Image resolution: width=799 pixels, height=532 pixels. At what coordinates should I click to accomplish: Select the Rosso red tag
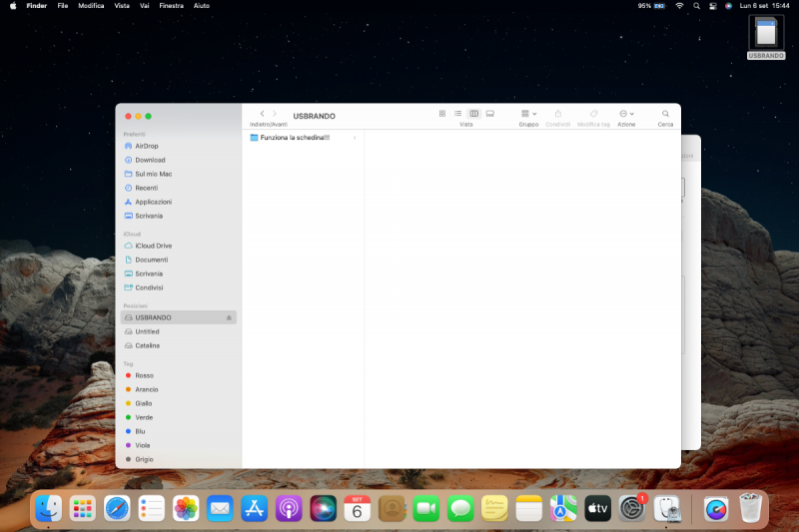coord(144,375)
